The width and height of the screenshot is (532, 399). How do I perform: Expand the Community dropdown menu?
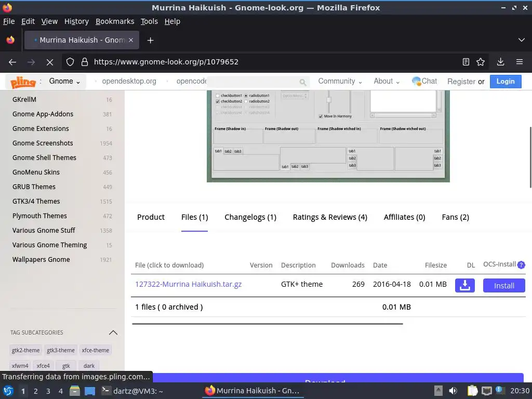[x=340, y=81]
